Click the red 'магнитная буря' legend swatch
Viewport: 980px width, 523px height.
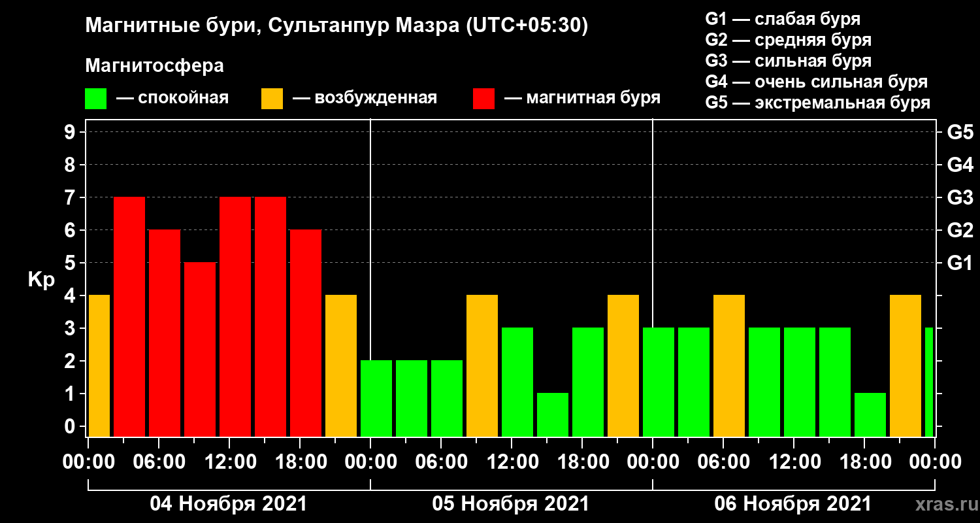(483, 99)
